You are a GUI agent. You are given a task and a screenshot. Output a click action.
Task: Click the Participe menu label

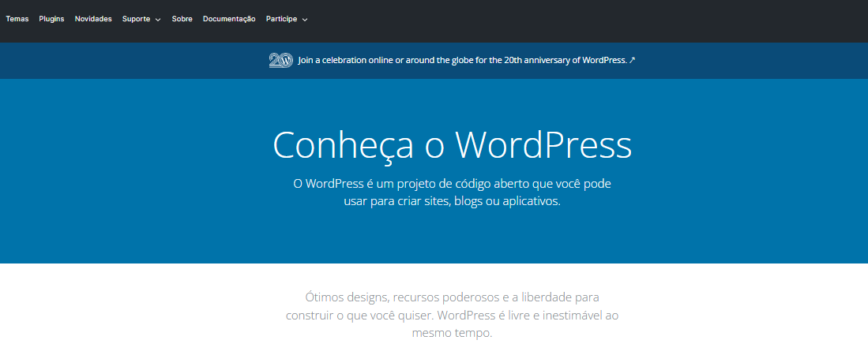[281, 19]
